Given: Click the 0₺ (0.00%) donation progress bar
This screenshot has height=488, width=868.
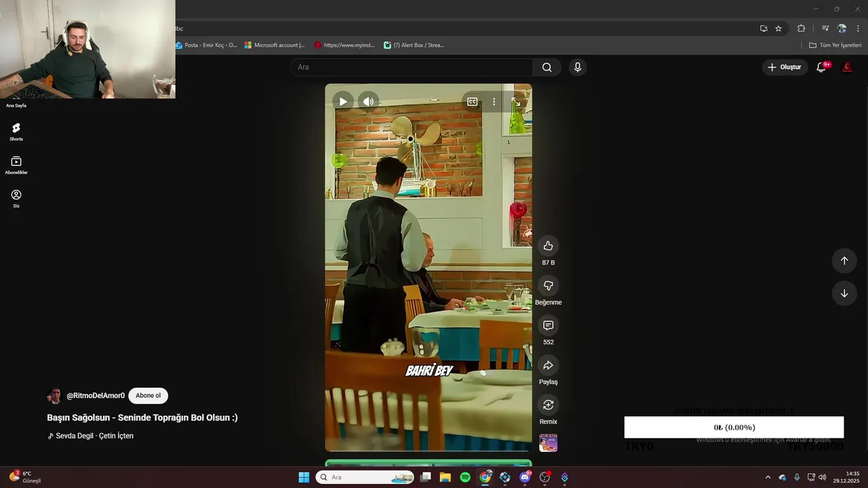Looking at the screenshot, I should [x=734, y=427].
